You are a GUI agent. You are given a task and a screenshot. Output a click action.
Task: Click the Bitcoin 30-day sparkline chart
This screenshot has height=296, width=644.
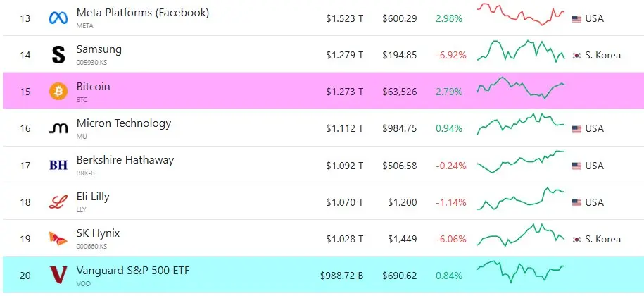521,87
